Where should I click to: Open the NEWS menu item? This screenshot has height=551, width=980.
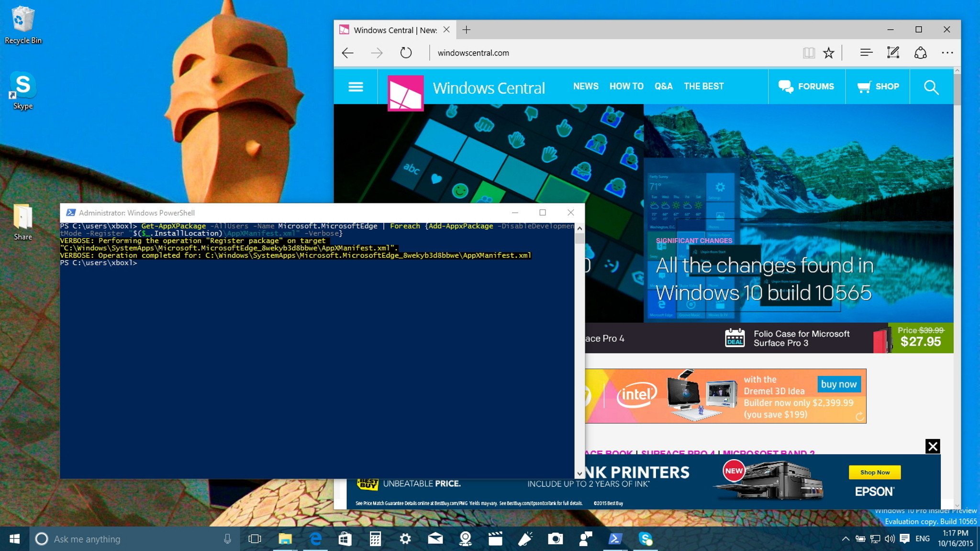point(586,86)
